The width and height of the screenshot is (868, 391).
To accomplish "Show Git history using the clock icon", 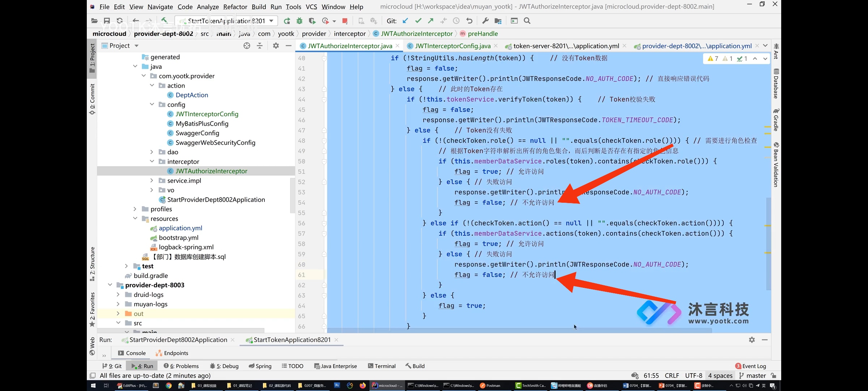I will click(x=456, y=21).
